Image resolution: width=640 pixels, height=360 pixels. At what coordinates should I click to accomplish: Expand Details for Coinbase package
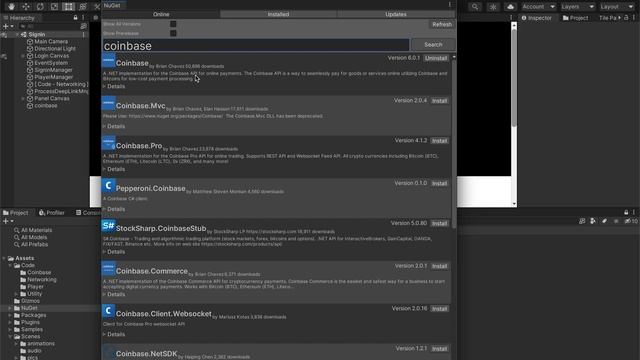click(x=114, y=87)
